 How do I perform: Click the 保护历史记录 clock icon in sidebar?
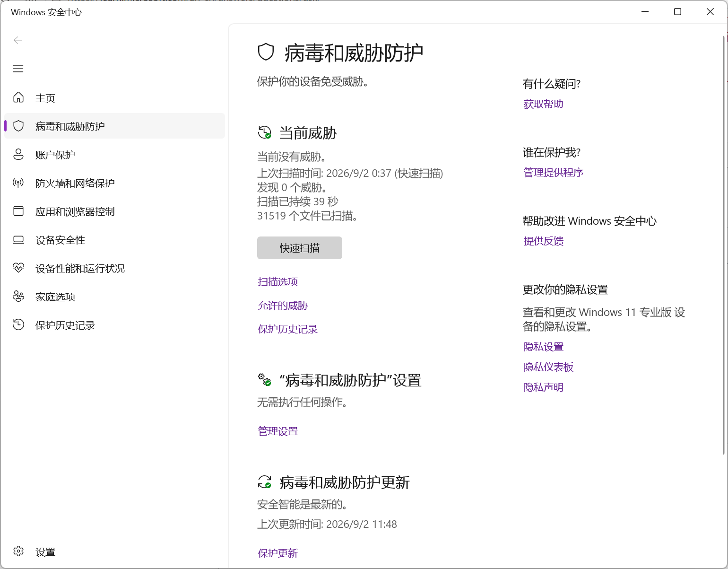[18, 324]
